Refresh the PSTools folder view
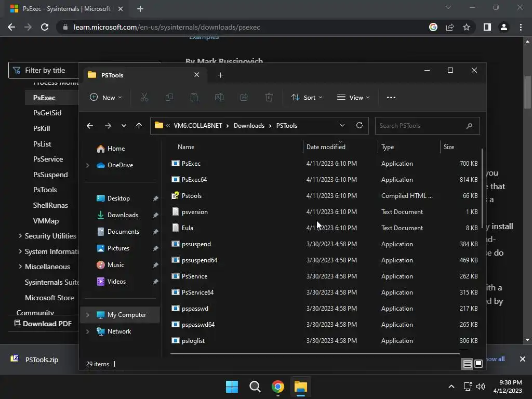The height and width of the screenshot is (399, 532). (x=360, y=125)
